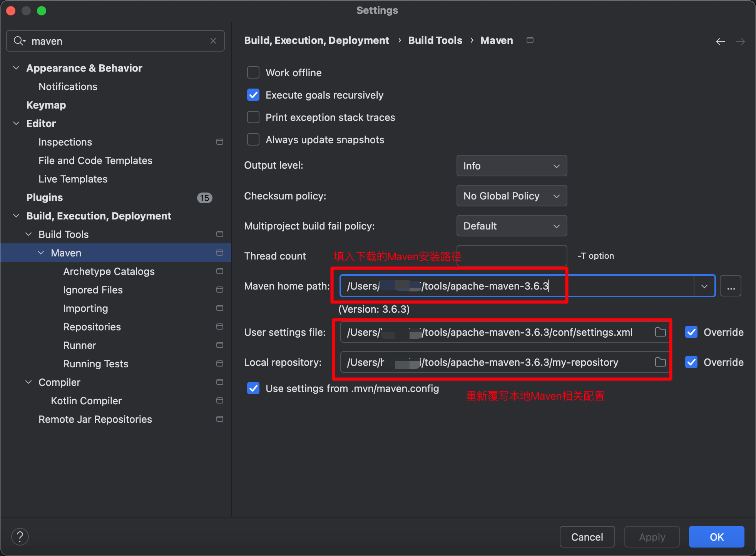Click the Apply button
This screenshot has width=756, height=556.
coord(652,536)
